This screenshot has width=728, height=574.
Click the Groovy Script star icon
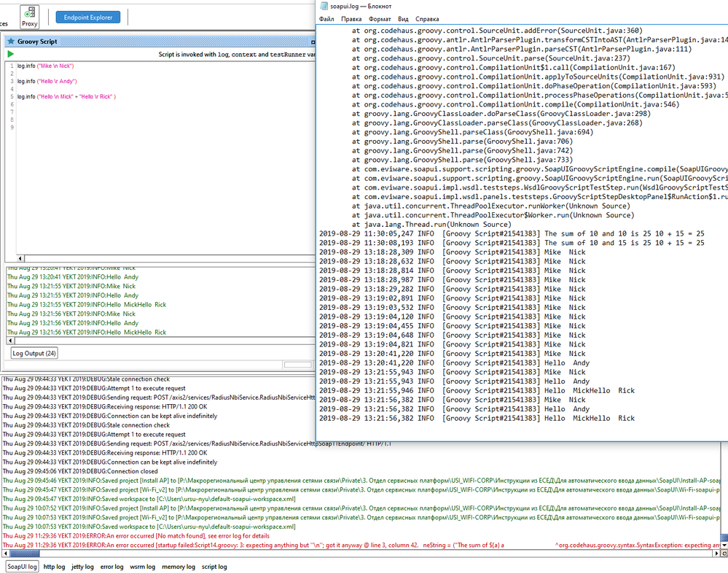[10, 42]
